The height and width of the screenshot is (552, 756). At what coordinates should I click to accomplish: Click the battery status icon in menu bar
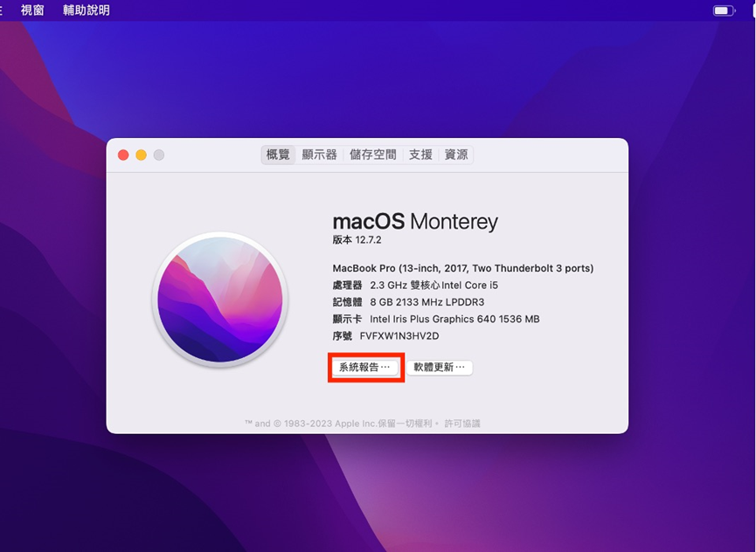[x=725, y=10]
